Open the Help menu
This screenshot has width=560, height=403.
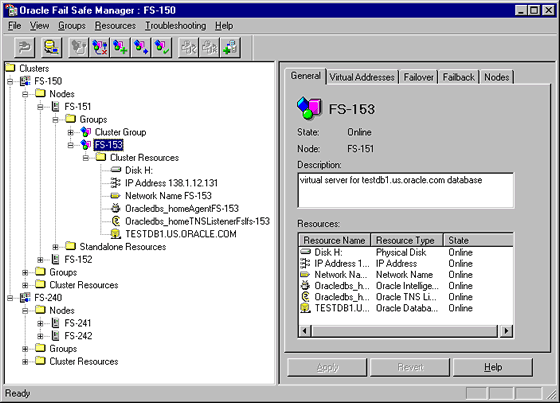click(224, 26)
